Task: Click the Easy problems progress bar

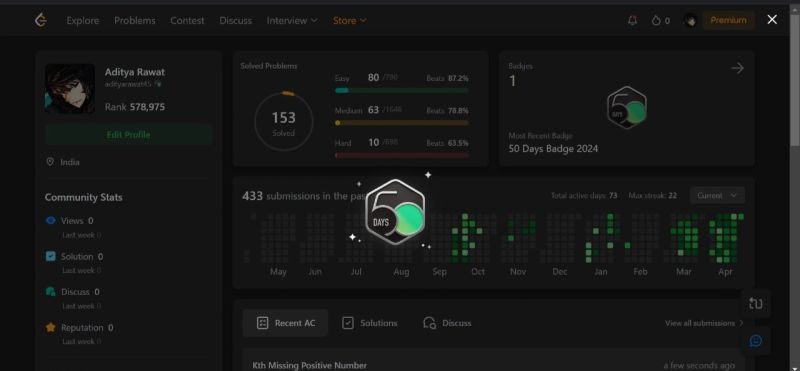Action: [402, 90]
